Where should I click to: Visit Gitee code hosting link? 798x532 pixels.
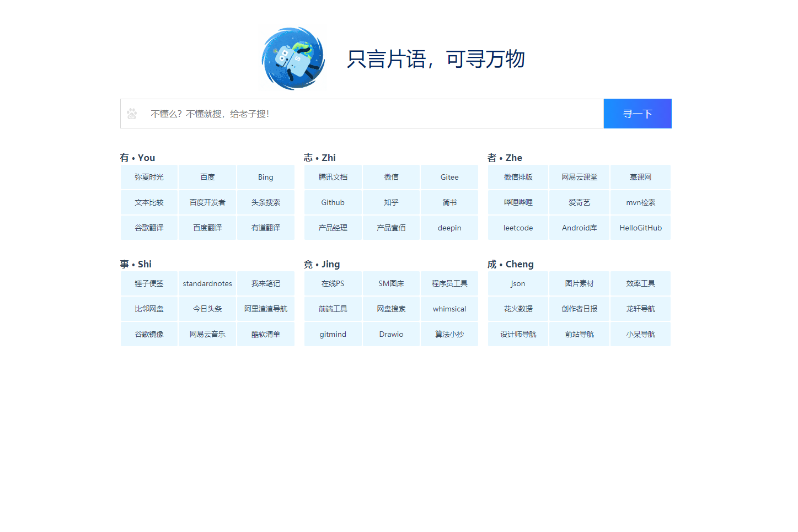pos(449,177)
